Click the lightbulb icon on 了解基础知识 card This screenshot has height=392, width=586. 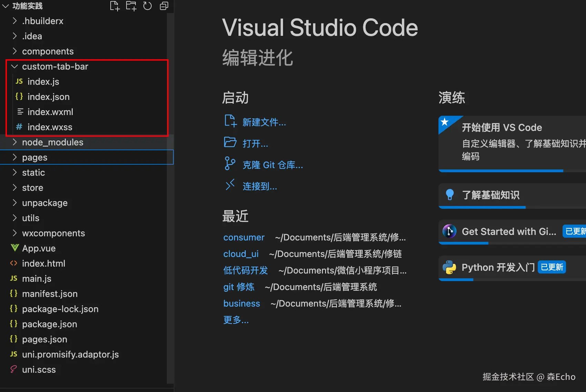450,195
